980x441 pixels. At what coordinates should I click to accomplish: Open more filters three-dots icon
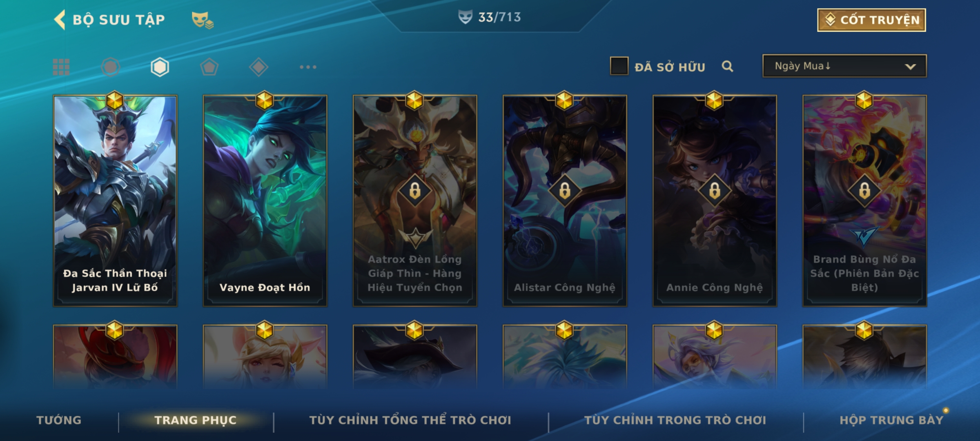[308, 67]
